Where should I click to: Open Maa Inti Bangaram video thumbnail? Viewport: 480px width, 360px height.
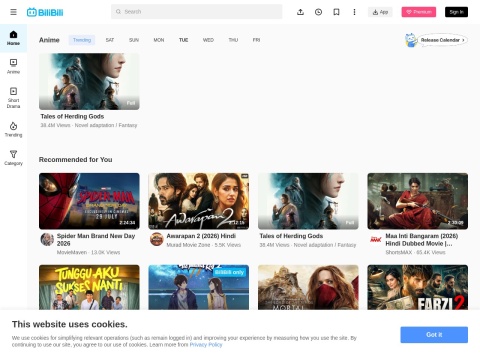[418, 201]
